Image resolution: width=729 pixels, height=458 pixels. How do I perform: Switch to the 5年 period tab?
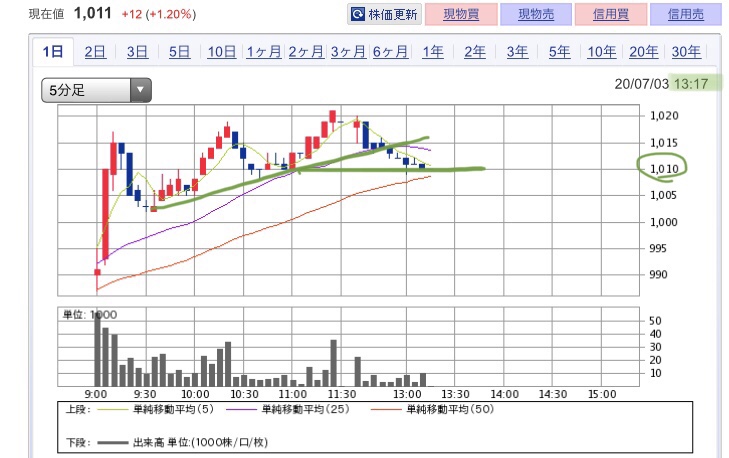coord(559,52)
